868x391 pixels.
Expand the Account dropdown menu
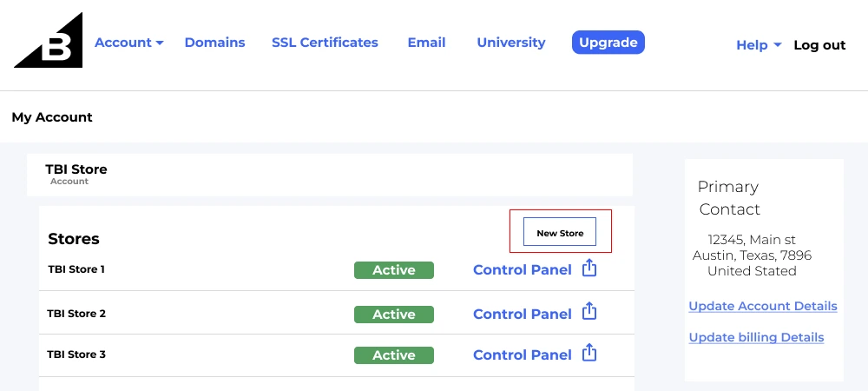[128, 43]
